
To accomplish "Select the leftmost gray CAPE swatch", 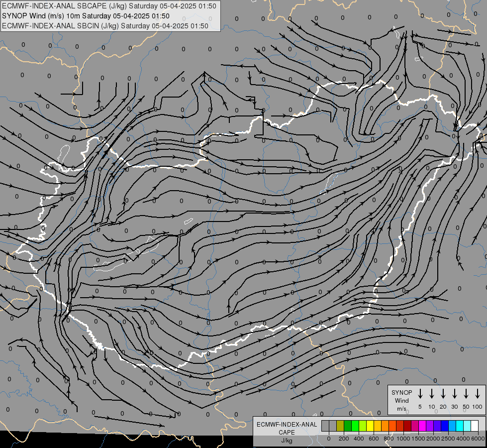I will pyautogui.click(x=325, y=426).
